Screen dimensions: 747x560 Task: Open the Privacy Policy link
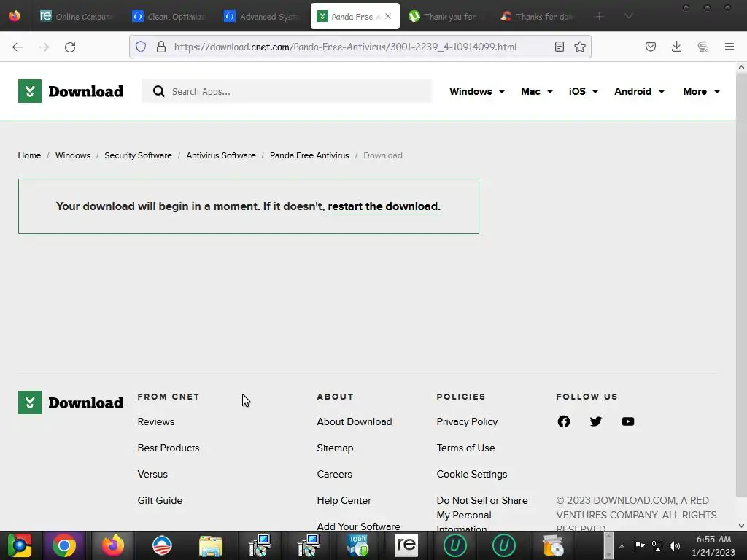[467, 421]
